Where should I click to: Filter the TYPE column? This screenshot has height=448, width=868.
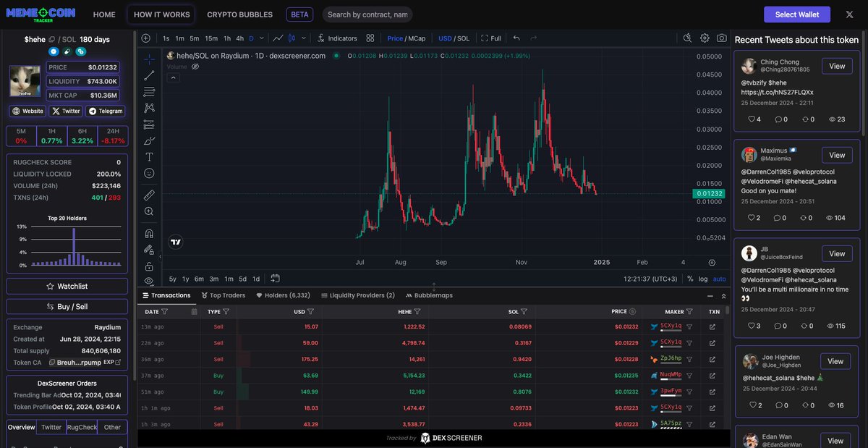coord(226,312)
